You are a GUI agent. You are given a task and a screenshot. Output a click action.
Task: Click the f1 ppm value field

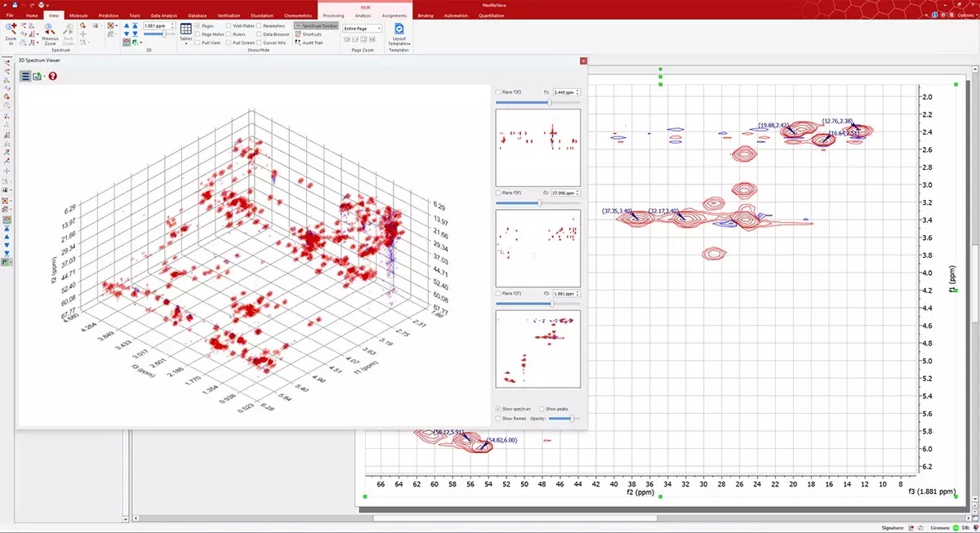pyautogui.click(x=563, y=92)
